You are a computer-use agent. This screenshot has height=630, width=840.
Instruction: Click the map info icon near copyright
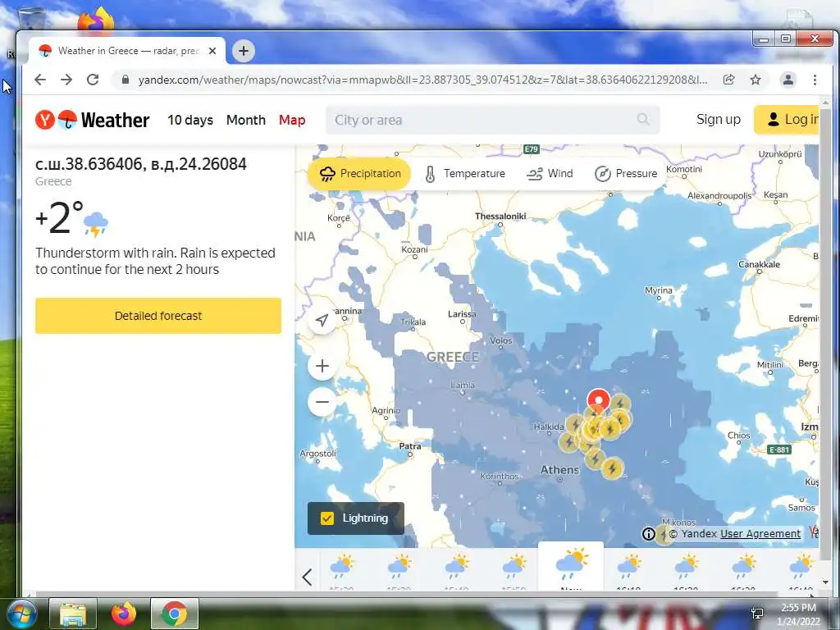(648, 533)
